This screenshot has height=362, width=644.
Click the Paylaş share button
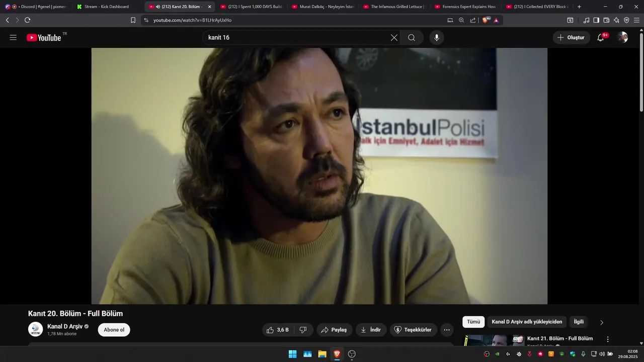[334, 330]
